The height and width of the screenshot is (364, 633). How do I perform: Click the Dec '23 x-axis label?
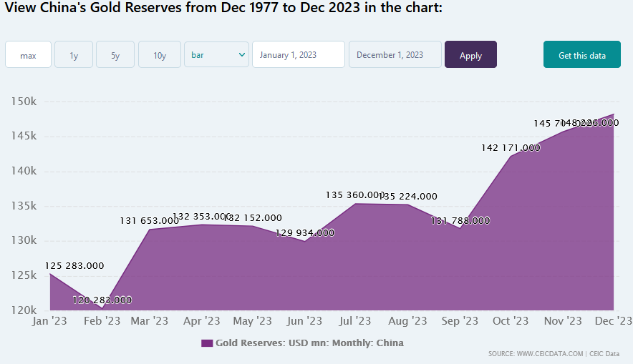[x=613, y=321]
